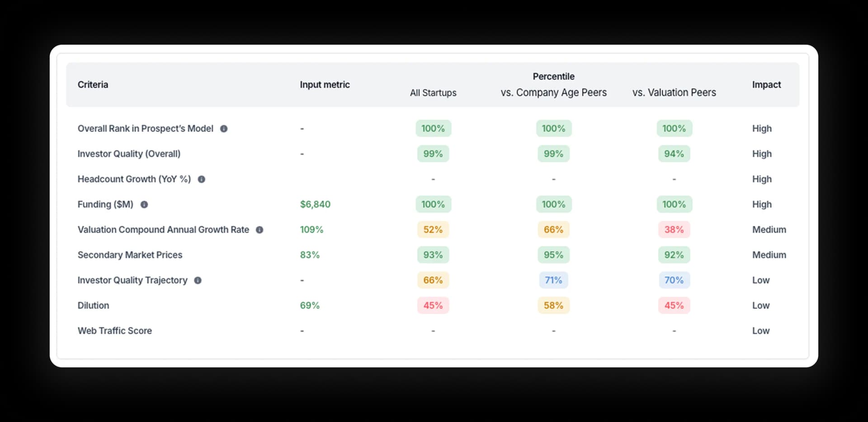The height and width of the screenshot is (422, 868).
Task: Click the yellow 58% Dilution percentile badge
Action: click(553, 305)
